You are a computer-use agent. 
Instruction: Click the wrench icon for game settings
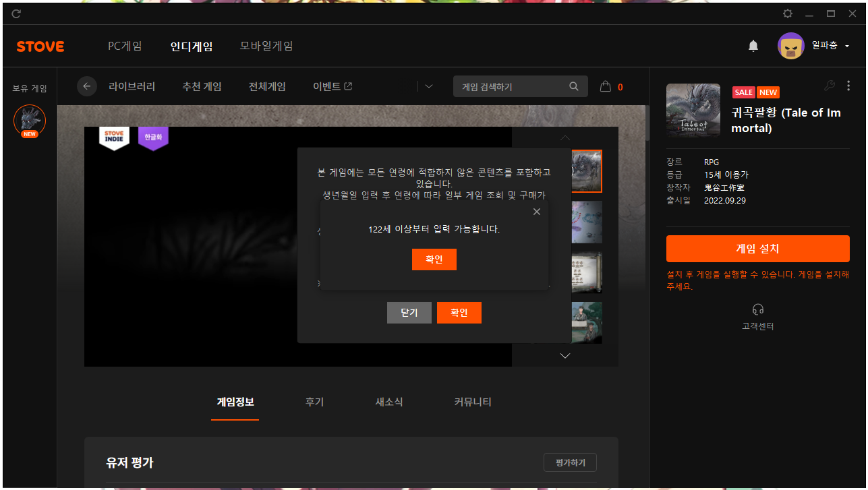tap(830, 86)
